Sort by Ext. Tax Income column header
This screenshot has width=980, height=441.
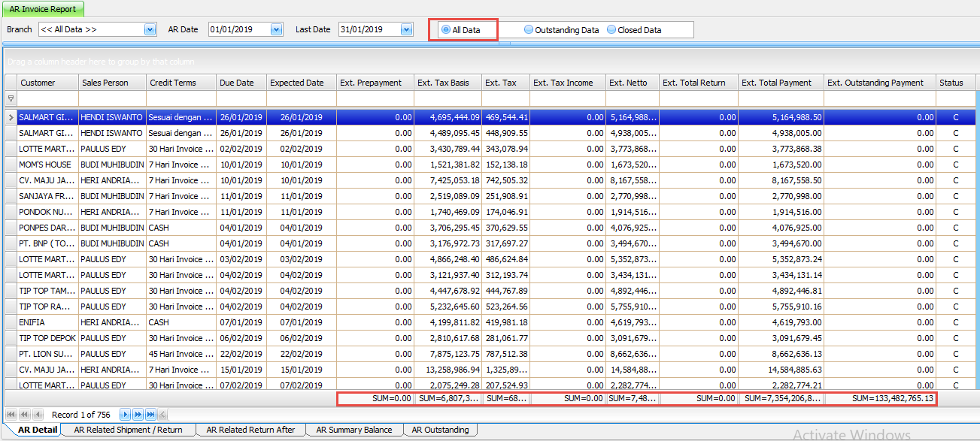[568, 83]
